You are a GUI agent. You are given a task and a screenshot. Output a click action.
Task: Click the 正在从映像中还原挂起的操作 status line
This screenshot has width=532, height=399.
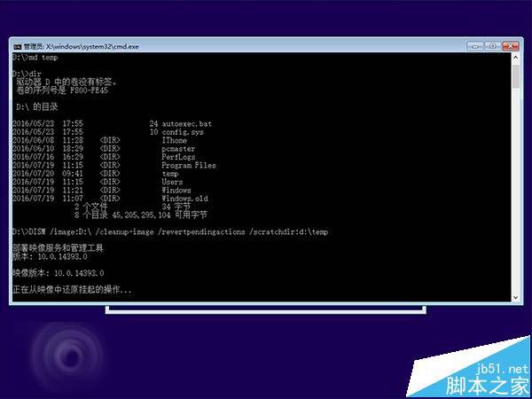pyautogui.click(x=72, y=290)
